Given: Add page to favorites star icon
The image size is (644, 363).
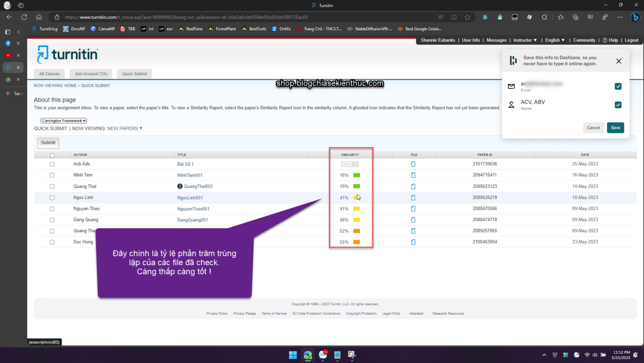Looking at the screenshot, I should tap(467, 17).
